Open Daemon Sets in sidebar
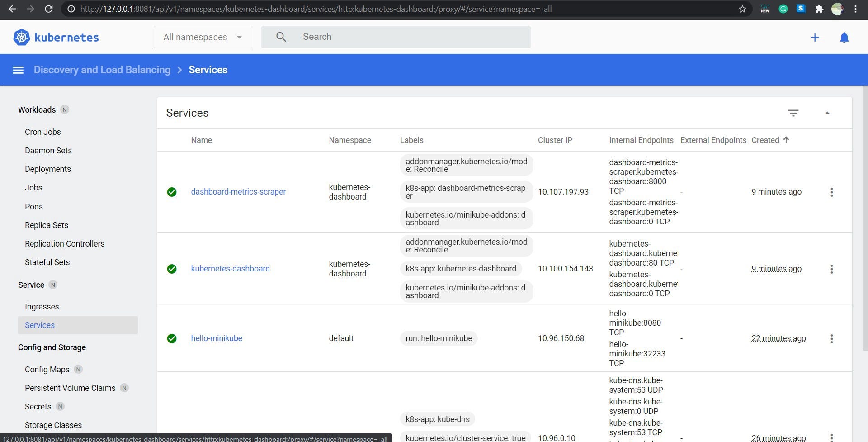 [48, 151]
